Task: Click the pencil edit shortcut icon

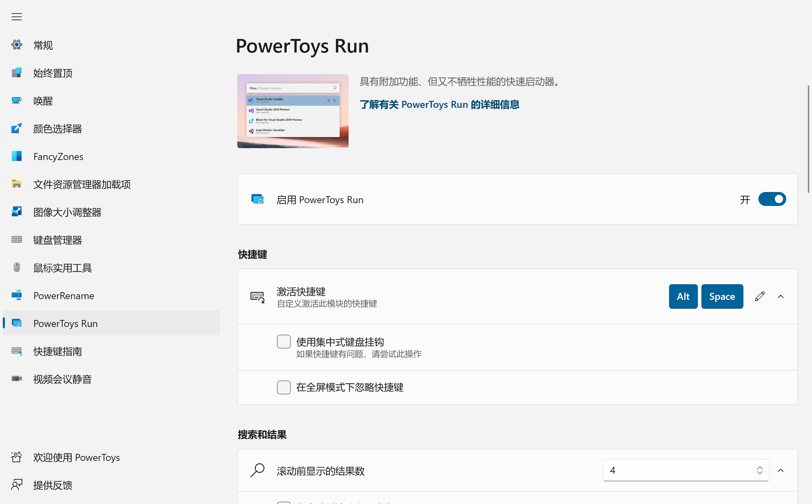Action: [x=760, y=296]
